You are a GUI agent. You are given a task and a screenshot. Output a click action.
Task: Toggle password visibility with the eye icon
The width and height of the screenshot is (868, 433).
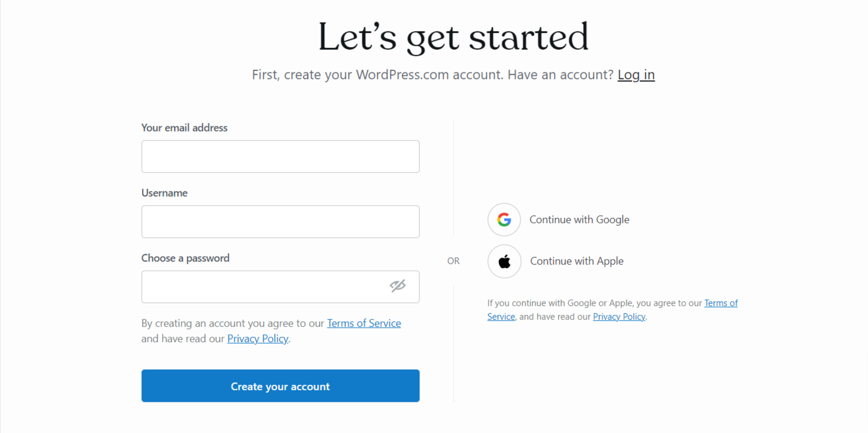pyautogui.click(x=398, y=286)
